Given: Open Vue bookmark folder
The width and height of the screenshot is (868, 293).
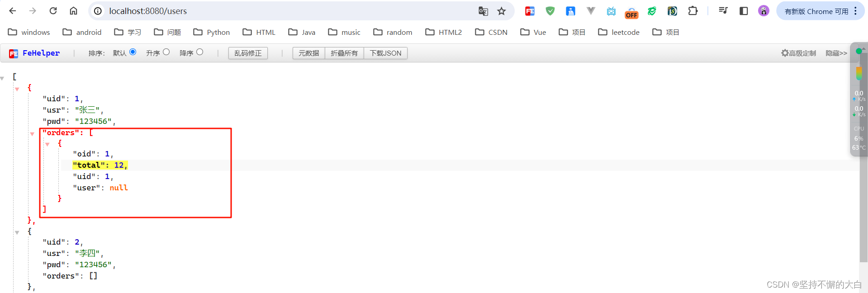Looking at the screenshot, I should click(x=533, y=32).
